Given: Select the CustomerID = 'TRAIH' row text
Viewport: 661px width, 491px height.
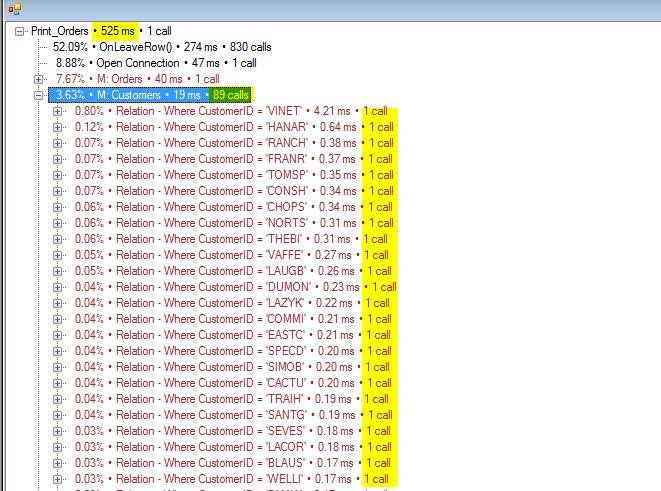Looking at the screenshot, I should point(231,400).
